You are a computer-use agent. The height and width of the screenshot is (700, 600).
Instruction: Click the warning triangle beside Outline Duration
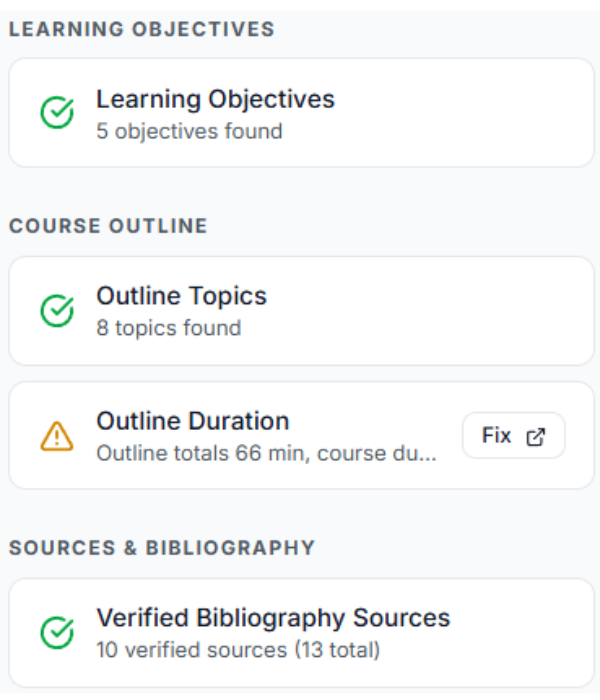(57, 436)
